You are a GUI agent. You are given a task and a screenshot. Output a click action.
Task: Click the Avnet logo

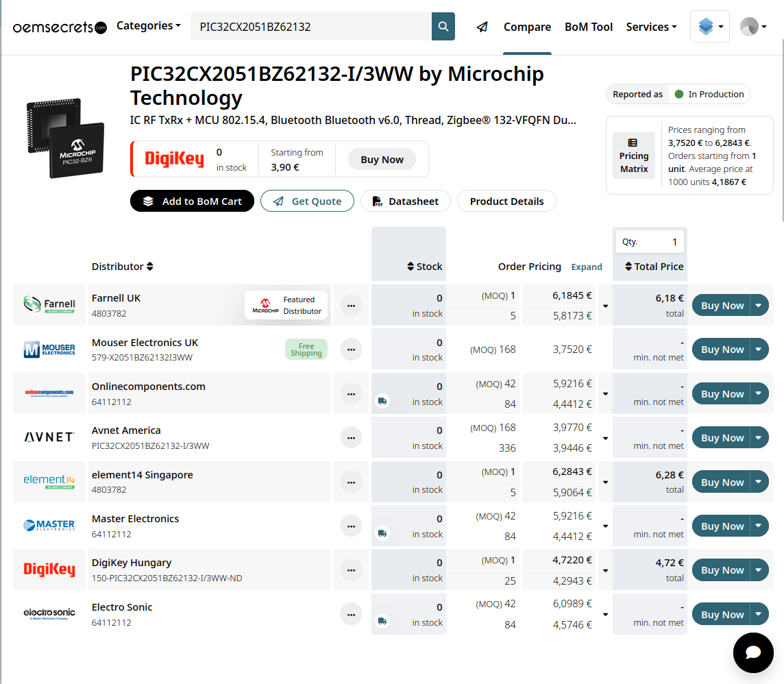click(x=49, y=437)
